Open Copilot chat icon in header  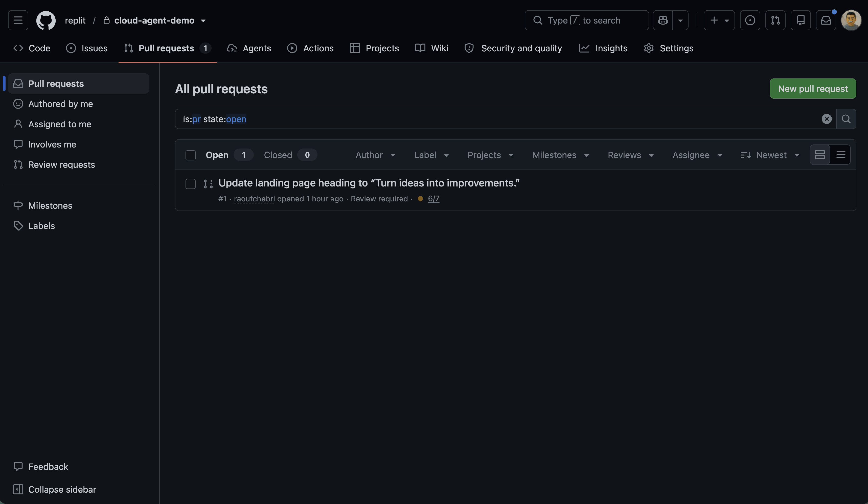point(663,20)
